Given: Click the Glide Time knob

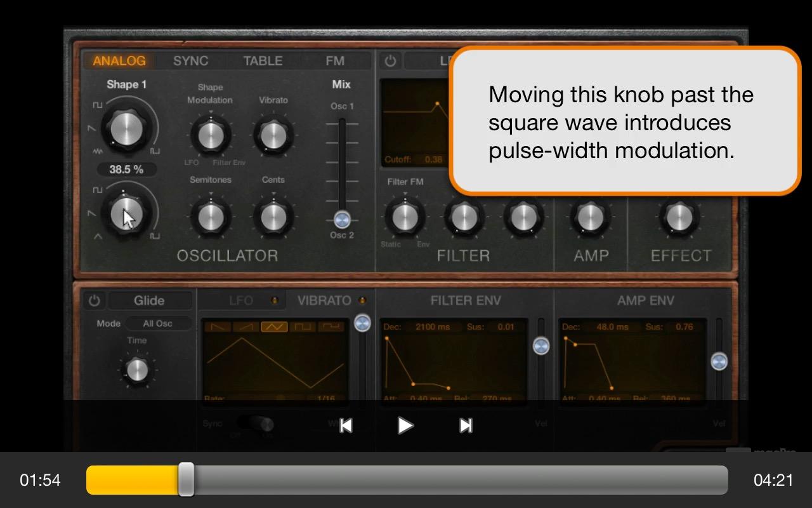Looking at the screenshot, I should (x=137, y=369).
